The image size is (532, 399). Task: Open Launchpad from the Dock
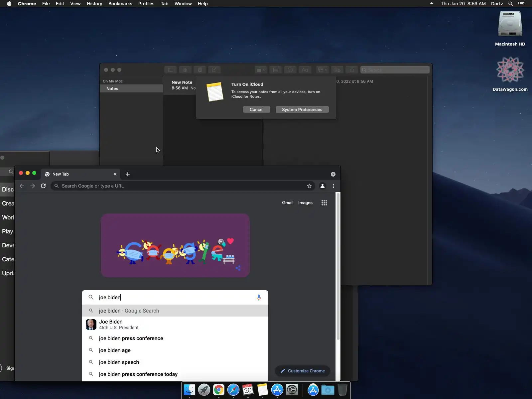[204, 390]
